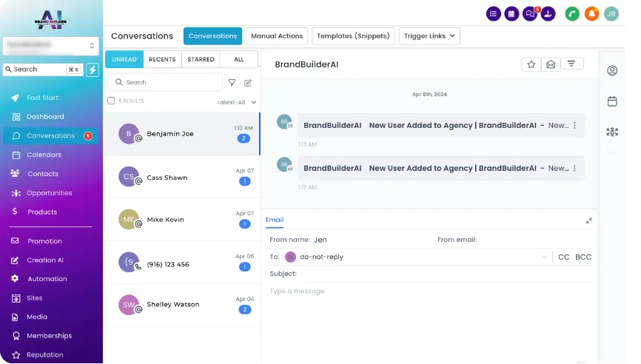The image size is (641, 364).
Task: Open Templates (Snippets)
Action: 353,36
